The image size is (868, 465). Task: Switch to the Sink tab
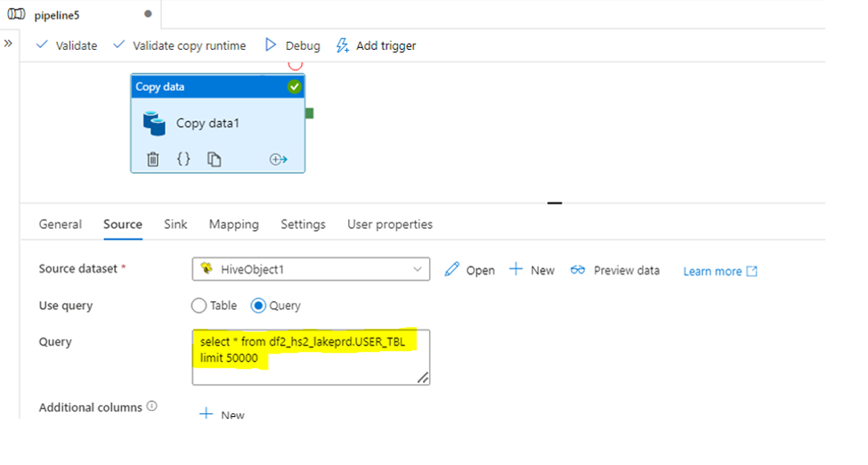(x=175, y=224)
